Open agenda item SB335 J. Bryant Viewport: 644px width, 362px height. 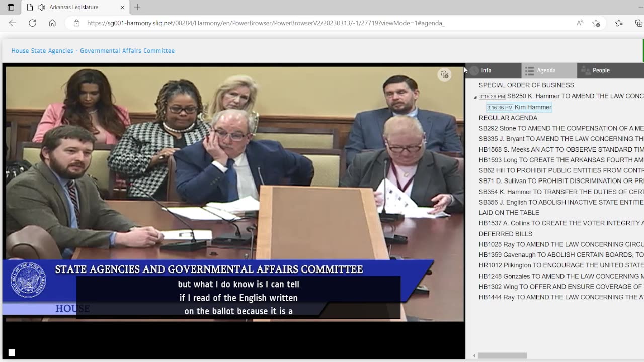click(561, 139)
